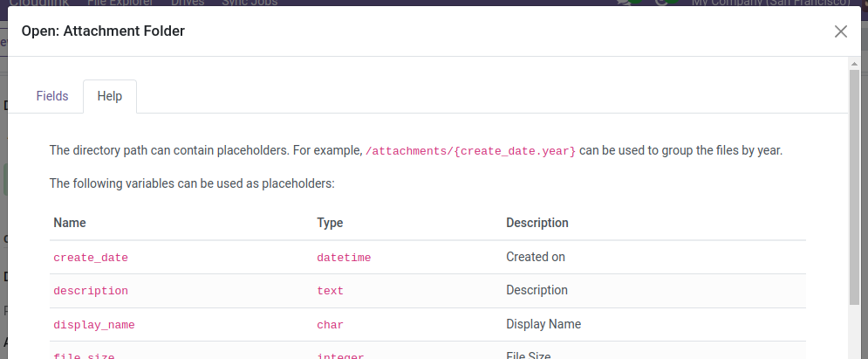Select the Help tab
868x359 pixels.
110,96
